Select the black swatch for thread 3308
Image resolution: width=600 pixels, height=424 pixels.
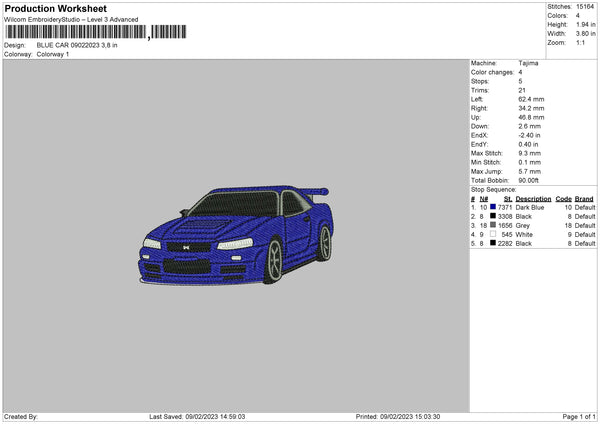tap(494, 215)
